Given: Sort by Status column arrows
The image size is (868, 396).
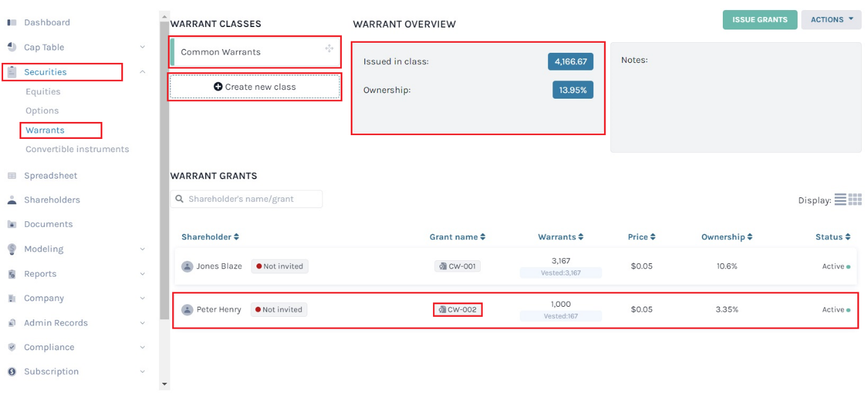Looking at the screenshot, I should click(x=848, y=237).
